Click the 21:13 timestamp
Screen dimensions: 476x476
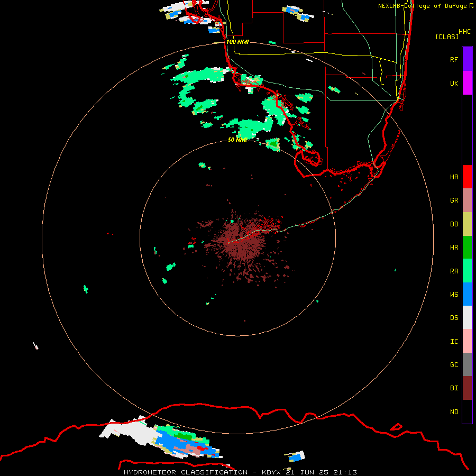pyautogui.click(x=345, y=472)
